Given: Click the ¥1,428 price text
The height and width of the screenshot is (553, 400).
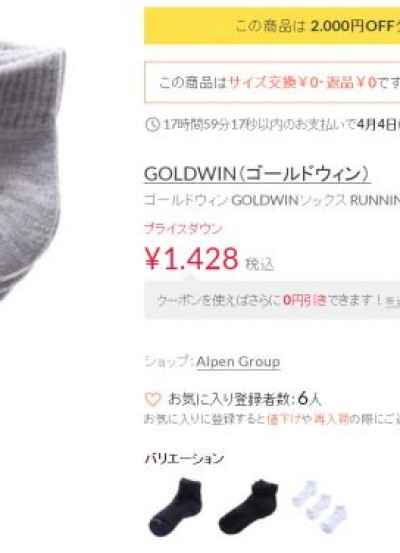Looking at the screenshot, I should pyautogui.click(x=192, y=259).
